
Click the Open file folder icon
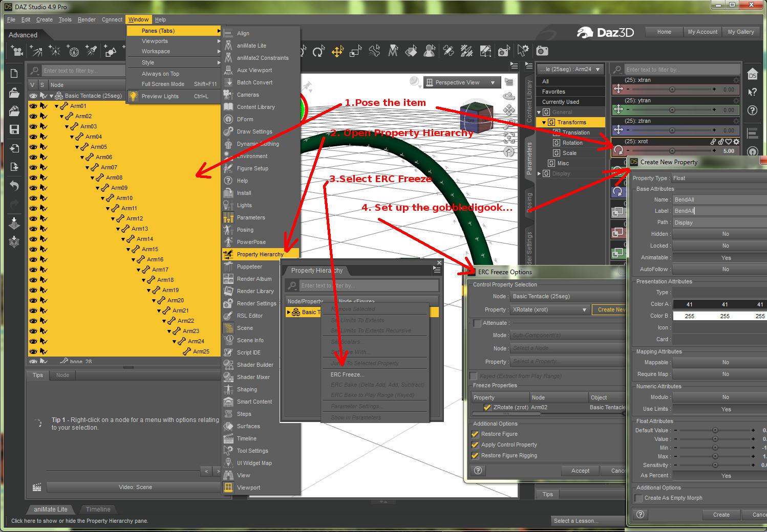(x=14, y=93)
